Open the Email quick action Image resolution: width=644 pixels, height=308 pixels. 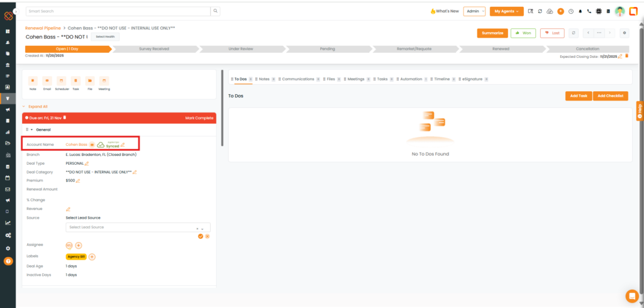tap(47, 81)
